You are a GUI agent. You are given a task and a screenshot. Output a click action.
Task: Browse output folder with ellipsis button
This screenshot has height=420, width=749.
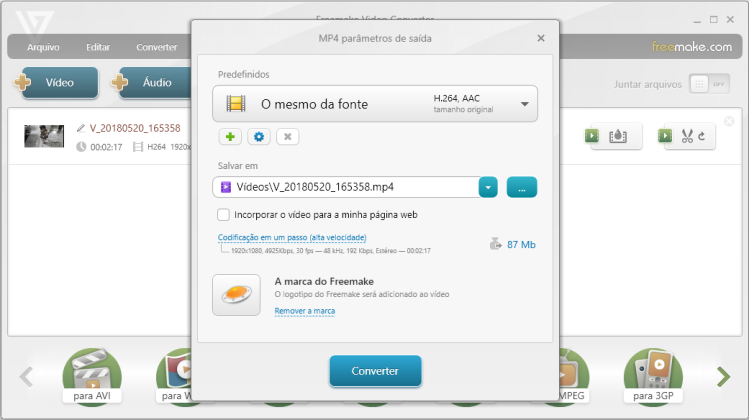(522, 187)
